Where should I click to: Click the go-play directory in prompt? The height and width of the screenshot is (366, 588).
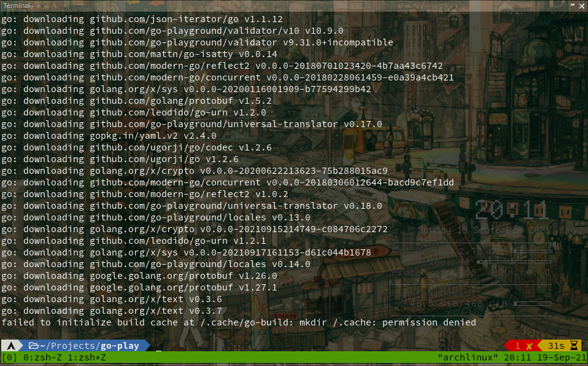point(120,346)
